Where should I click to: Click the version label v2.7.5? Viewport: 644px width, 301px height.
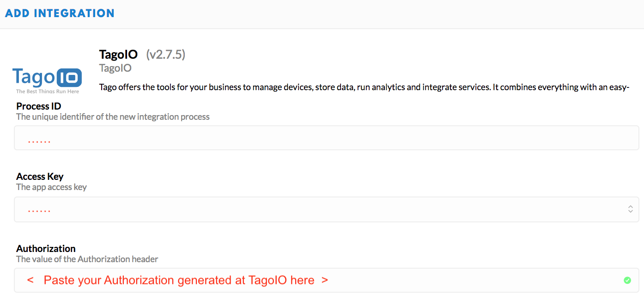coord(166,55)
